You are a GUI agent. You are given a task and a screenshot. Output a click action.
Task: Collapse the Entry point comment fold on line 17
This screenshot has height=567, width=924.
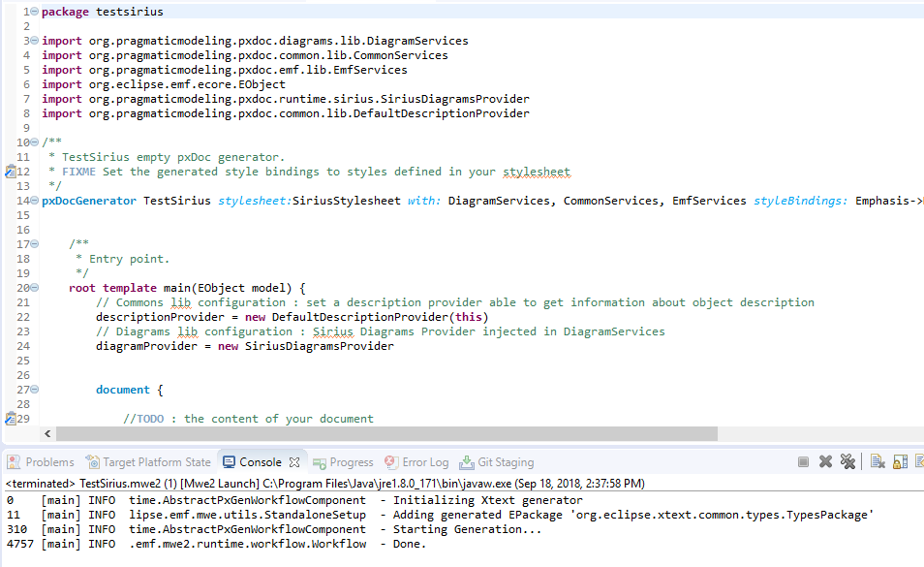click(35, 244)
